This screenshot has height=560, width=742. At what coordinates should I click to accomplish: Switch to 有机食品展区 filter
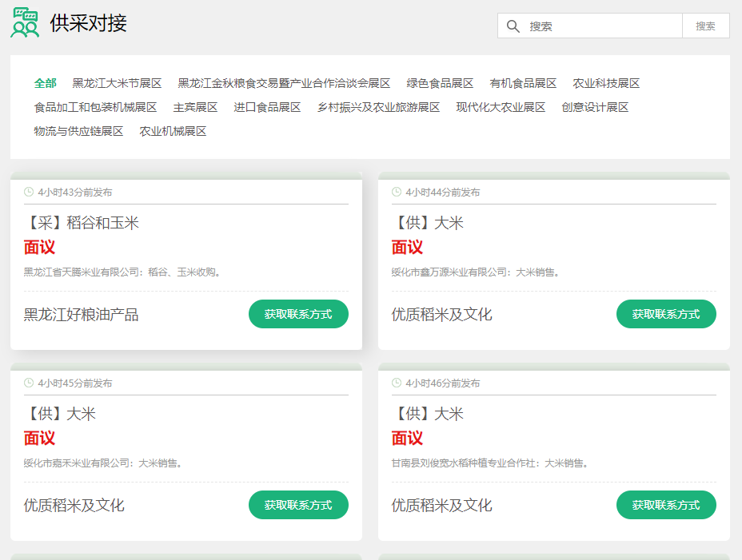click(x=523, y=83)
